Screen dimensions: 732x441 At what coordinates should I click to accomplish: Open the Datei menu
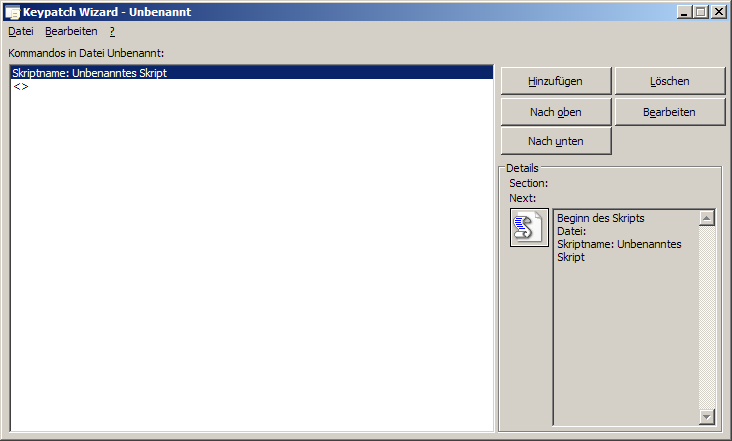tap(20, 31)
